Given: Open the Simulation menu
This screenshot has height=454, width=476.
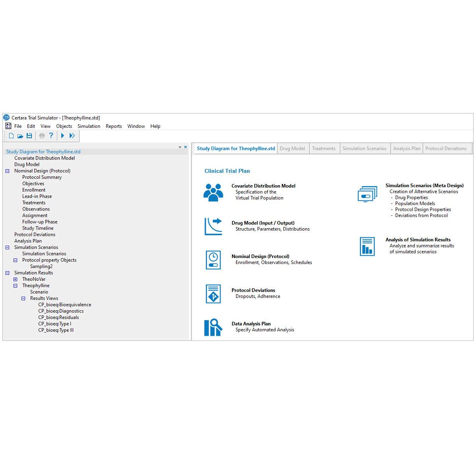Looking at the screenshot, I should tap(89, 126).
